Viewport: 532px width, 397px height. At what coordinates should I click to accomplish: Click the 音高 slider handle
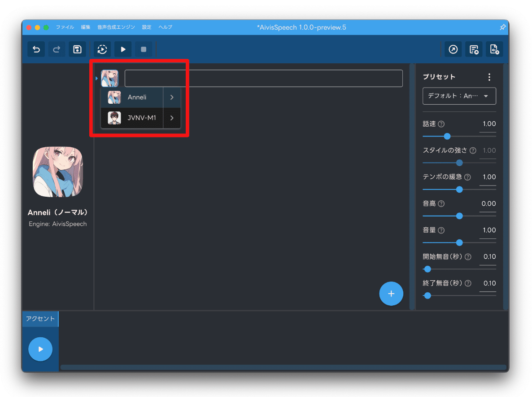(x=459, y=216)
